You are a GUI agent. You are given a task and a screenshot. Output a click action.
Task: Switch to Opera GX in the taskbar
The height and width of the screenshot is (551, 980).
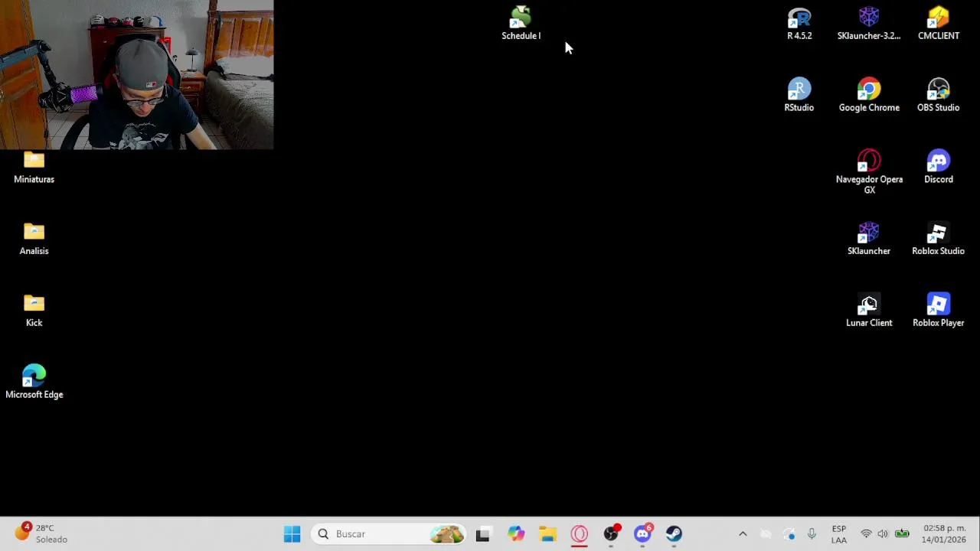pos(580,534)
